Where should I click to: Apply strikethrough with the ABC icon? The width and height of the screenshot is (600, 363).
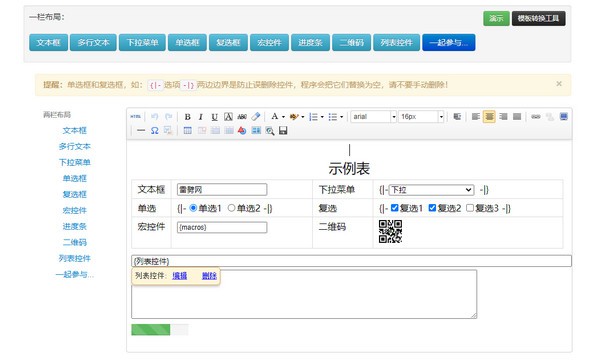[x=242, y=117]
